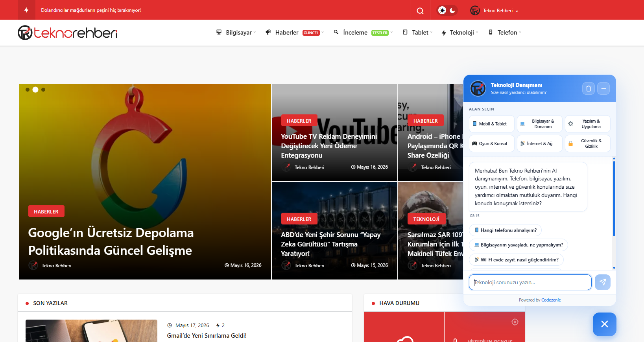This screenshot has width=644, height=342.
Task: Toggle the light/dark mode switch
Action: pyautogui.click(x=447, y=10)
